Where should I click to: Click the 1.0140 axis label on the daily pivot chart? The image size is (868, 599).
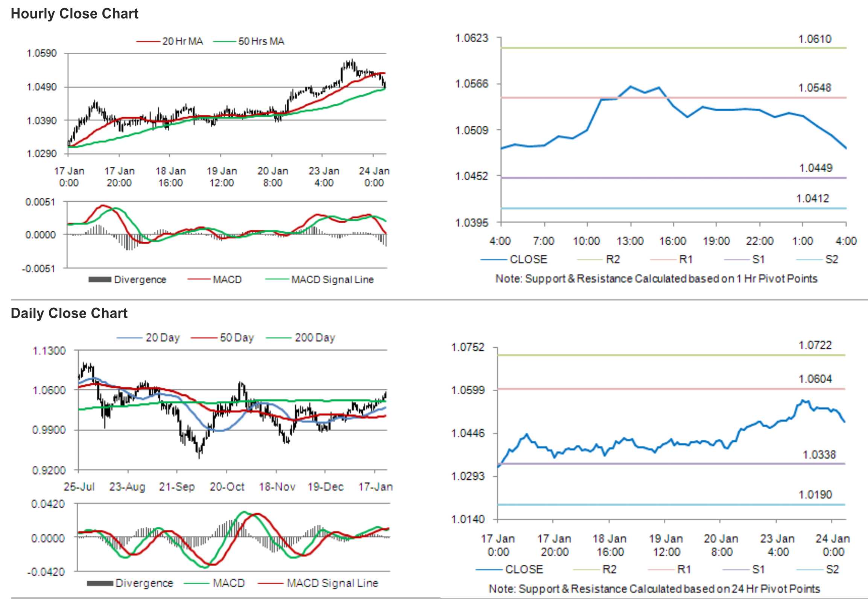(468, 520)
